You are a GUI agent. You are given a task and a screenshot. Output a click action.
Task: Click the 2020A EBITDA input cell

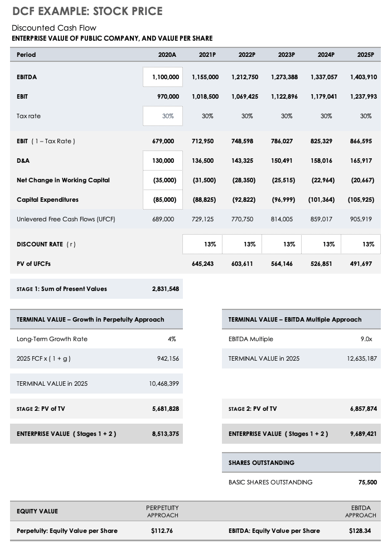click(x=162, y=76)
